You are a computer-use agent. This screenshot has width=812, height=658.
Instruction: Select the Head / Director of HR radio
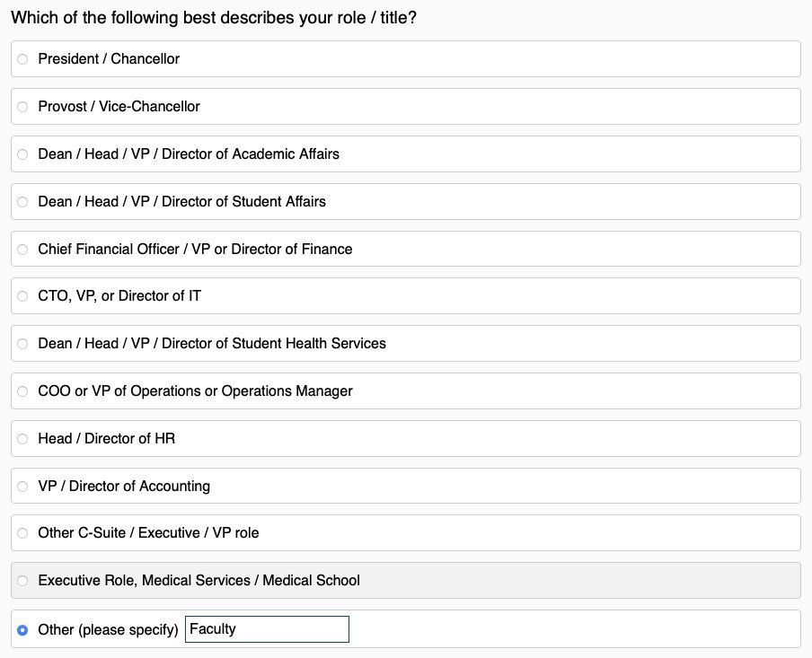tap(23, 439)
